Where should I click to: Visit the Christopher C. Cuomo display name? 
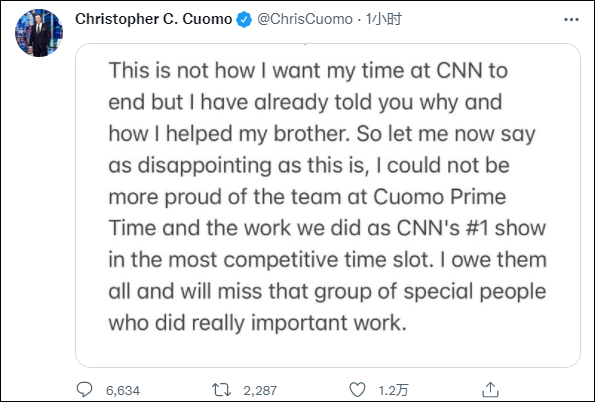pyautogui.click(x=154, y=19)
